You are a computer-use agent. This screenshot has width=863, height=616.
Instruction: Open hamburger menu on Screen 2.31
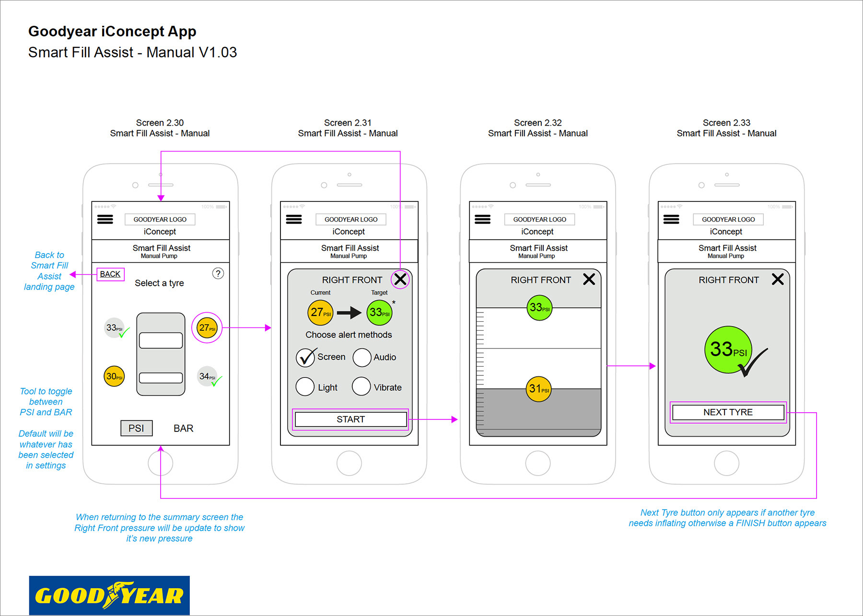click(x=294, y=220)
